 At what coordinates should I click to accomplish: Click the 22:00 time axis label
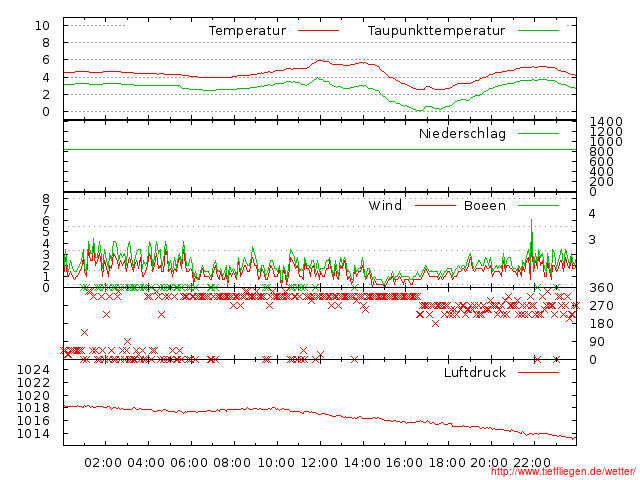[532, 463]
